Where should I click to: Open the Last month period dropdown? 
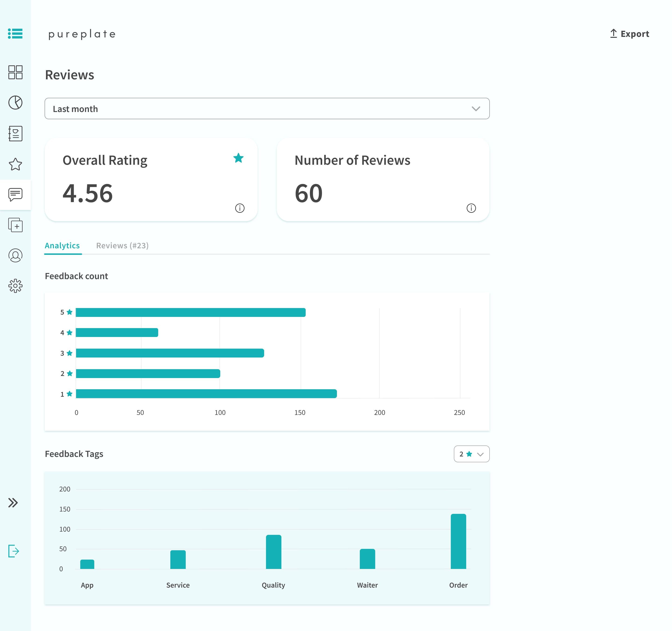point(267,109)
